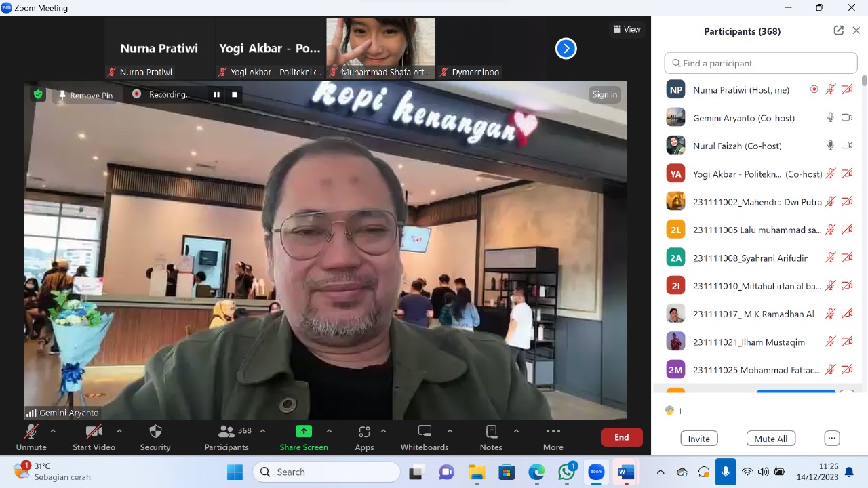Image resolution: width=868 pixels, height=488 pixels.
Task: Open Notes from the meeting toolbar
Action: pos(491,438)
